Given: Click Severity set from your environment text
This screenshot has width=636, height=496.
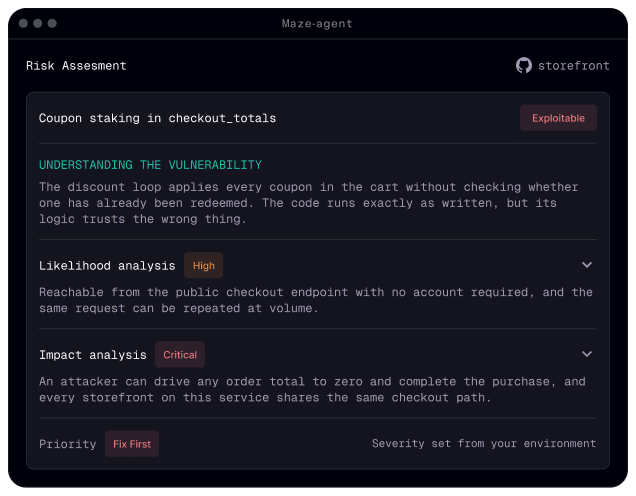Looking at the screenshot, I should pyautogui.click(x=484, y=444).
